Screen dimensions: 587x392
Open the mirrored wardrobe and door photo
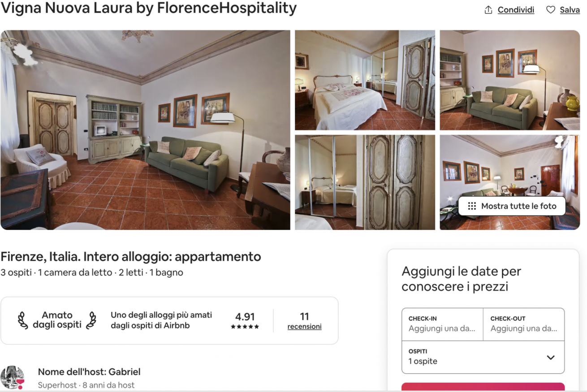365,182
